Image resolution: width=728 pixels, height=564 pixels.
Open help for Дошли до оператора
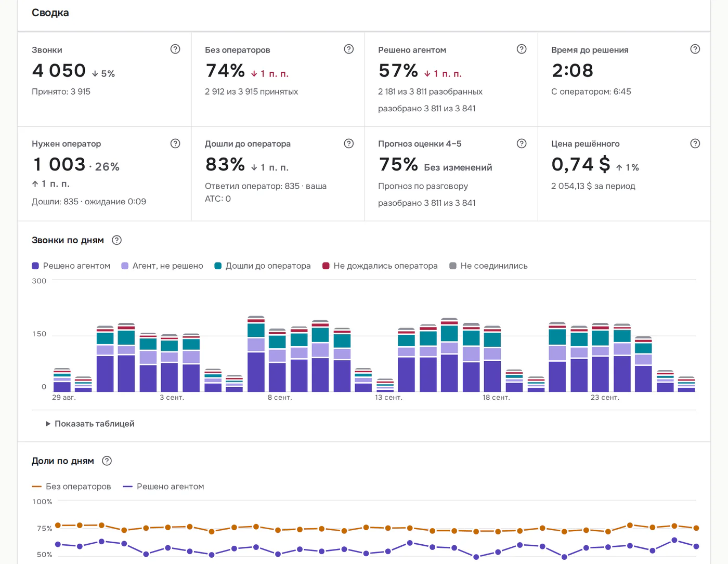click(349, 143)
